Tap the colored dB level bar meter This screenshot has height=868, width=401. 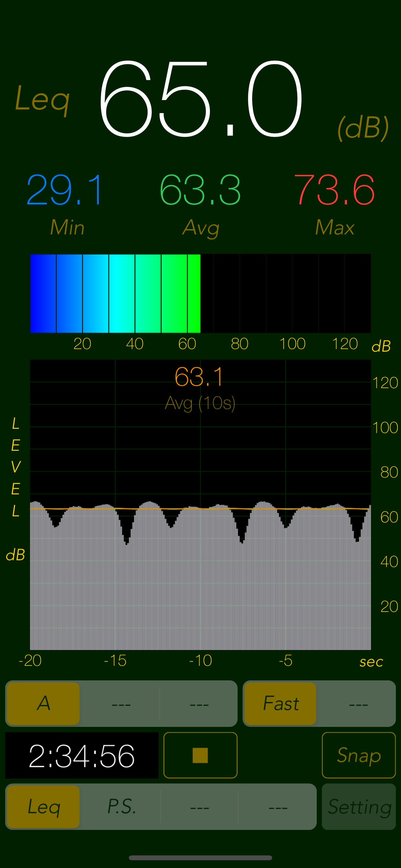[x=200, y=293]
